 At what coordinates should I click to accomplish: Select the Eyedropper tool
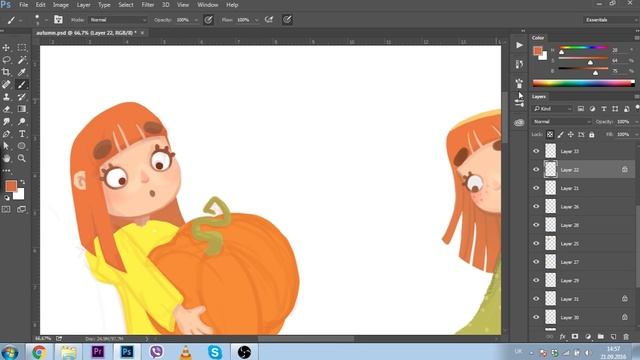pos(22,72)
